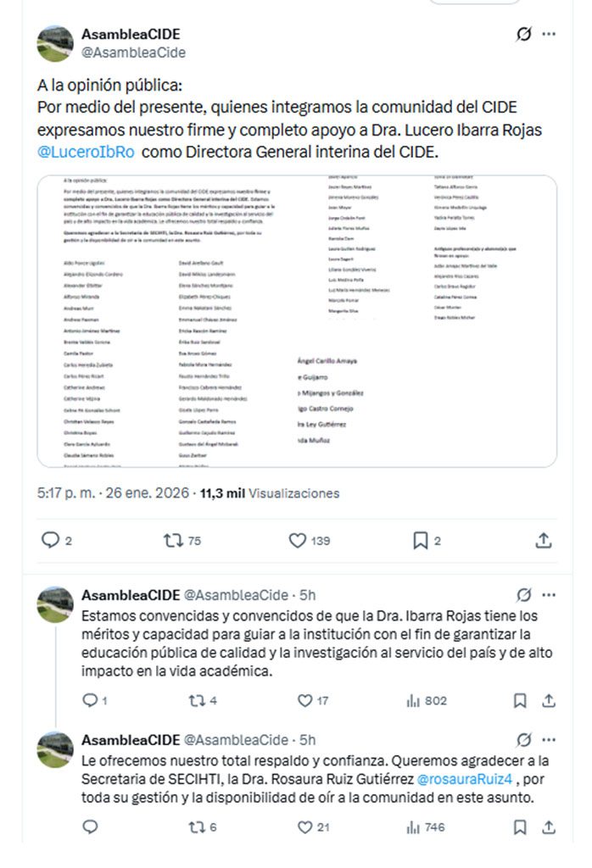Image resolution: width=592 pixels, height=868 pixels.
Task: Bookmark the 'Le ofrecemos nuestro total' reply
Action: point(521,827)
